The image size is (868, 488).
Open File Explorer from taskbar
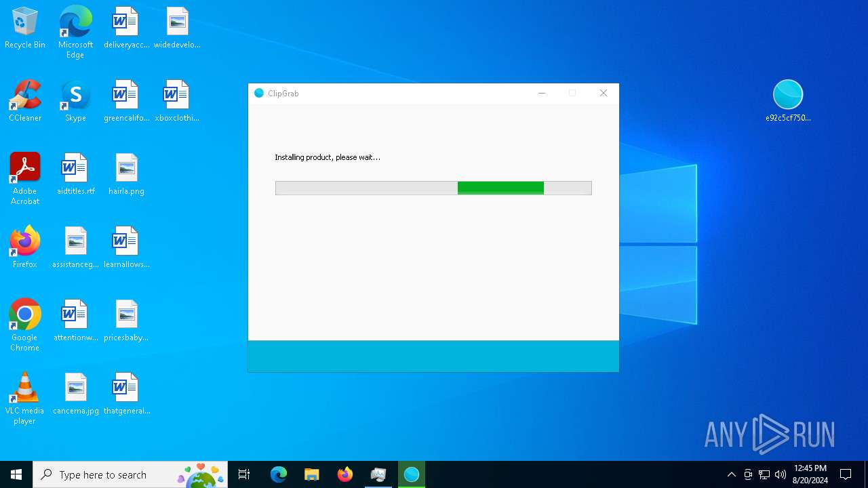(312, 474)
